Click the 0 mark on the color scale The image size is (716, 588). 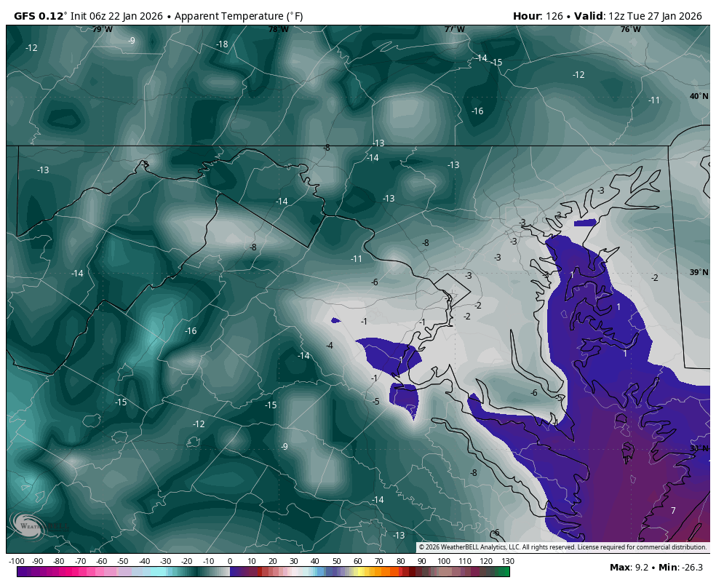pyautogui.click(x=230, y=561)
